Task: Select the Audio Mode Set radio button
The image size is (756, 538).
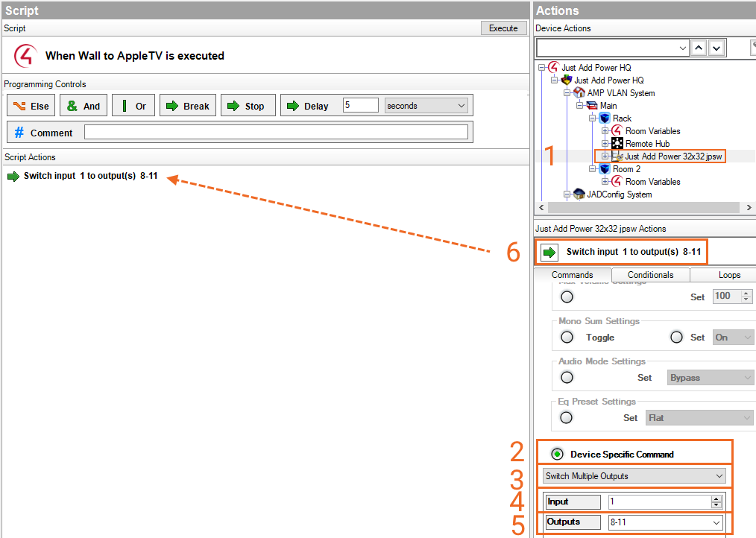Action: 567,377
